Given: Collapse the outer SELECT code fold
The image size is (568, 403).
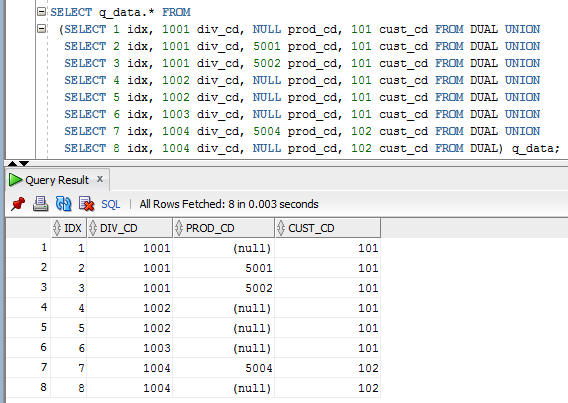Looking at the screenshot, I should [x=42, y=12].
